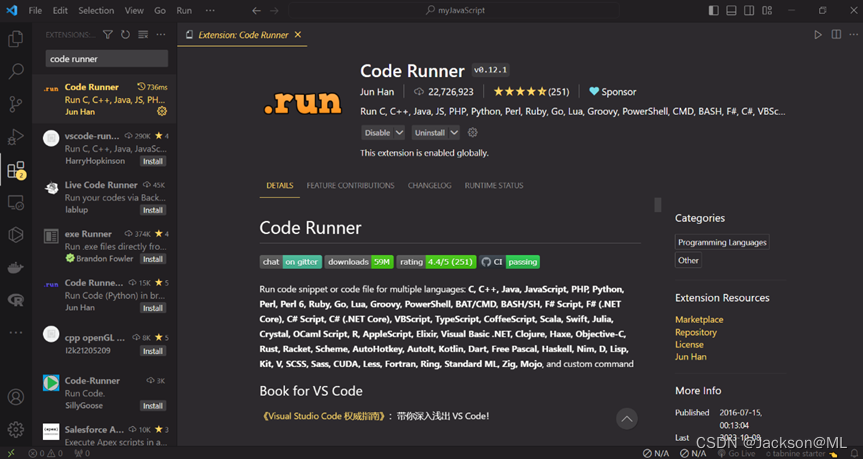Install the Code-Runner extension by SillyGoose
Image resolution: width=863 pixels, height=459 pixels.
point(152,406)
